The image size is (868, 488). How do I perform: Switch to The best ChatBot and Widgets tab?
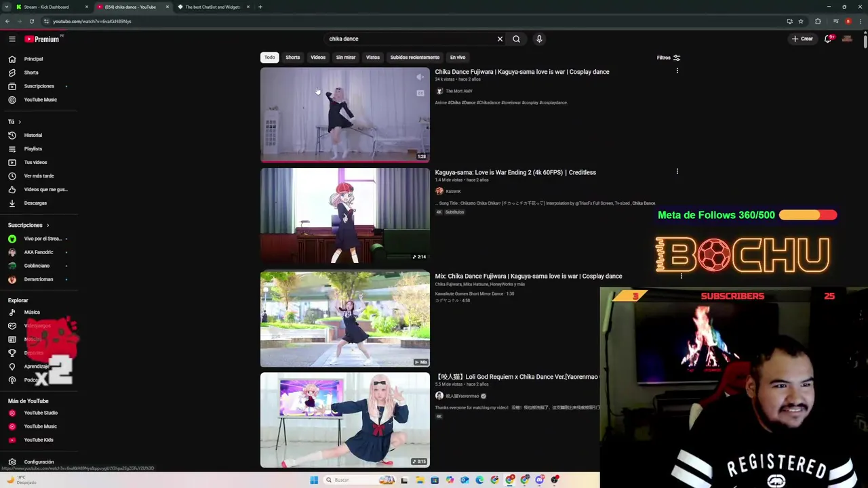point(213,7)
